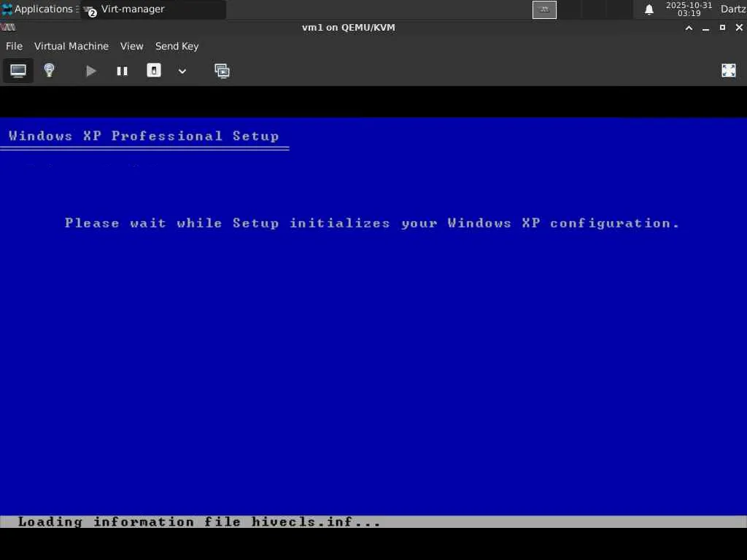
Task: Open the Applications menu in top panel
Action: tap(39, 9)
